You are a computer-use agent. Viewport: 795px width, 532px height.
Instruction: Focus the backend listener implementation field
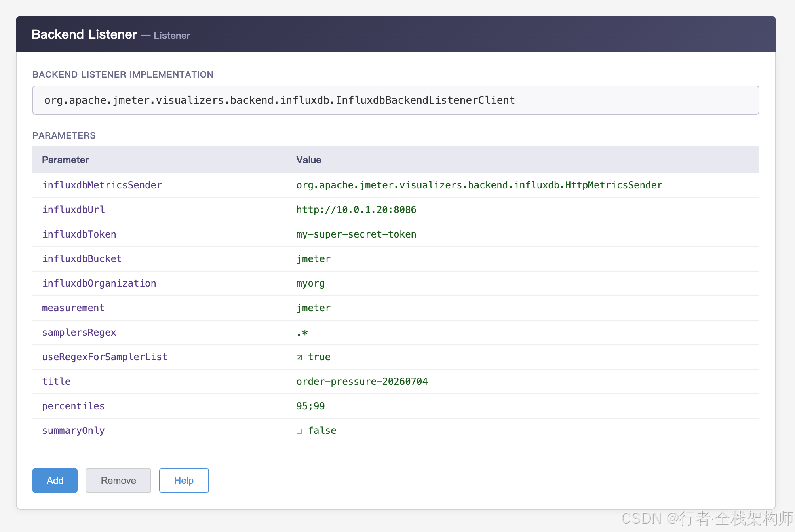click(396, 100)
